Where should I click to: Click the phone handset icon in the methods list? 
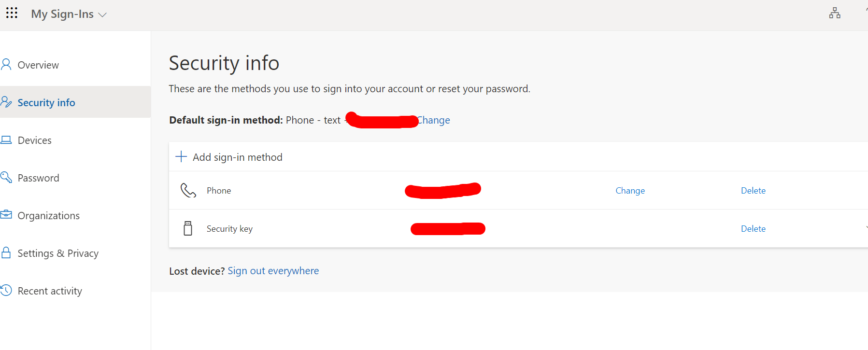point(187,190)
